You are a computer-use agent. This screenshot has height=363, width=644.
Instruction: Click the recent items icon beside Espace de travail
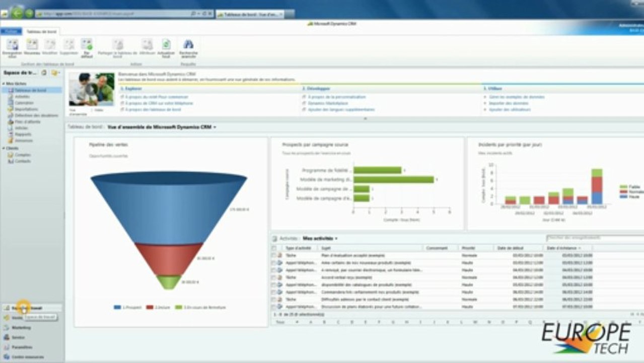tap(44, 73)
